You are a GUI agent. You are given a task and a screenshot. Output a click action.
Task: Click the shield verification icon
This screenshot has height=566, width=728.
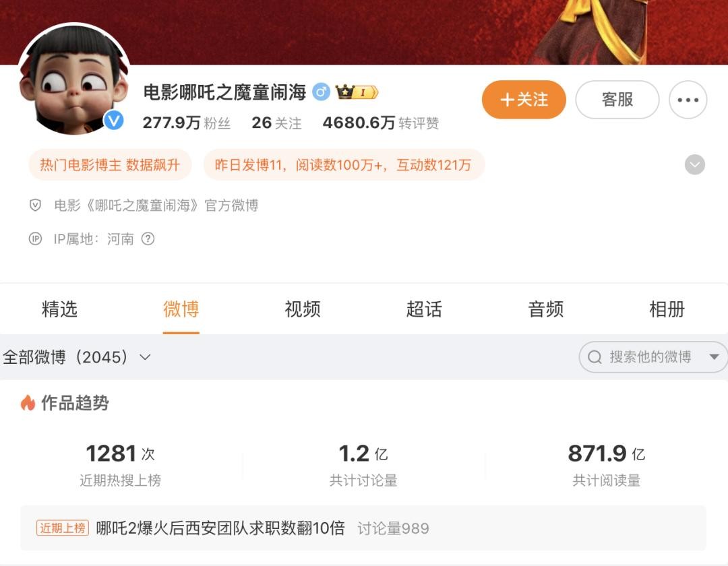click(x=35, y=205)
